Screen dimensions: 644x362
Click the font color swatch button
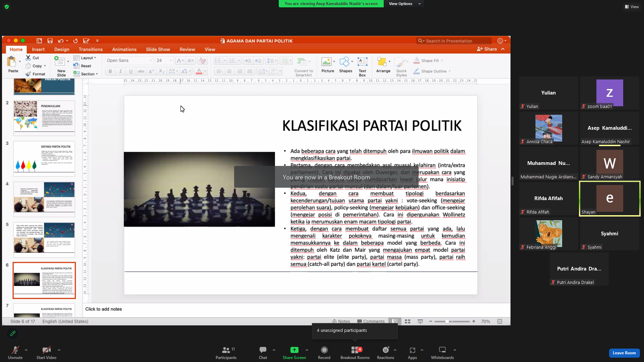pos(199,71)
